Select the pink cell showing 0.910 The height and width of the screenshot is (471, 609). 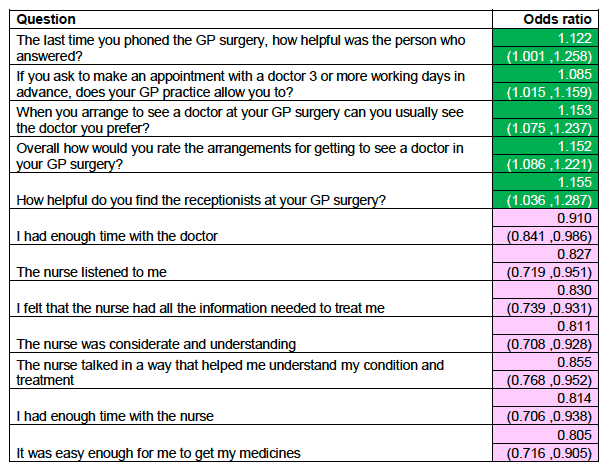(545, 218)
